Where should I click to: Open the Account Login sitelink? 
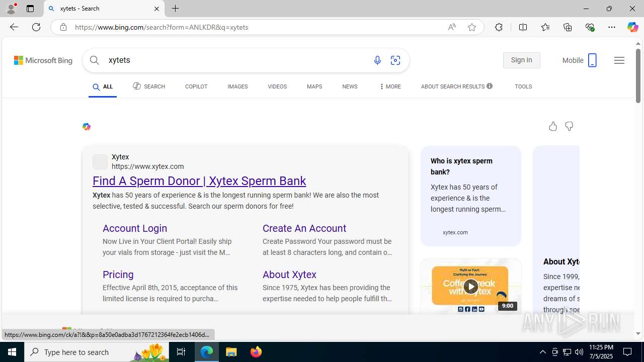click(x=135, y=228)
